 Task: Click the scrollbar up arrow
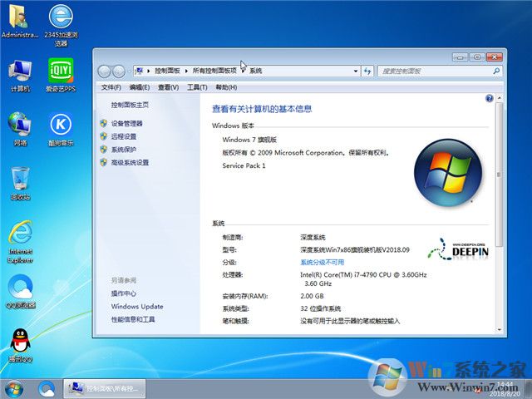point(499,98)
